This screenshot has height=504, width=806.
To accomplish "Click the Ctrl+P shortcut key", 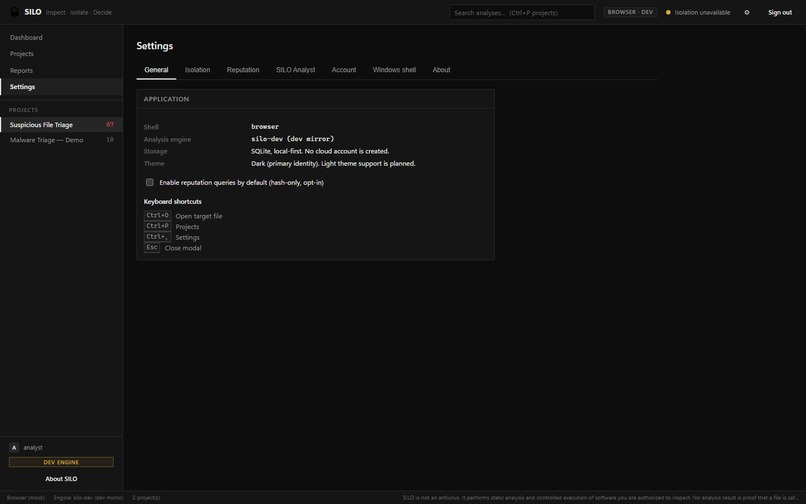I will click(x=157, y=226).
